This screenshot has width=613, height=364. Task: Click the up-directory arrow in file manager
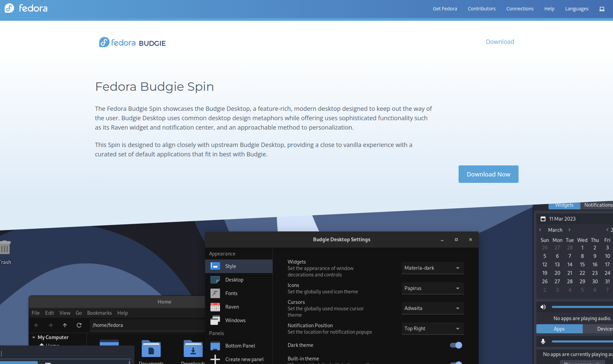pos(65,325)
